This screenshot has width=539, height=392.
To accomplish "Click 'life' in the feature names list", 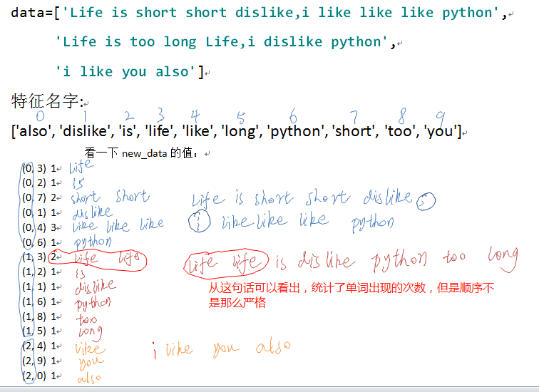I will point(159,131).
